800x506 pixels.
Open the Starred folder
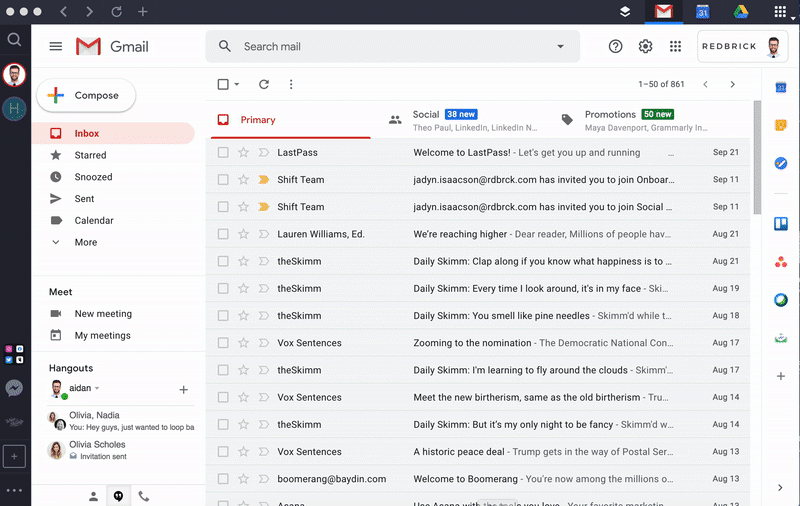pos(90,155)
